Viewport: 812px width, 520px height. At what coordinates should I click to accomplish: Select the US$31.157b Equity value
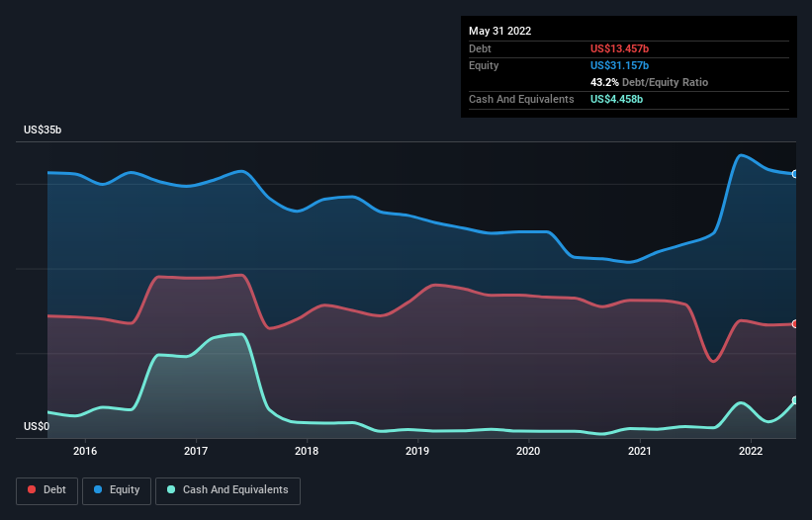(x=619, y=65)
